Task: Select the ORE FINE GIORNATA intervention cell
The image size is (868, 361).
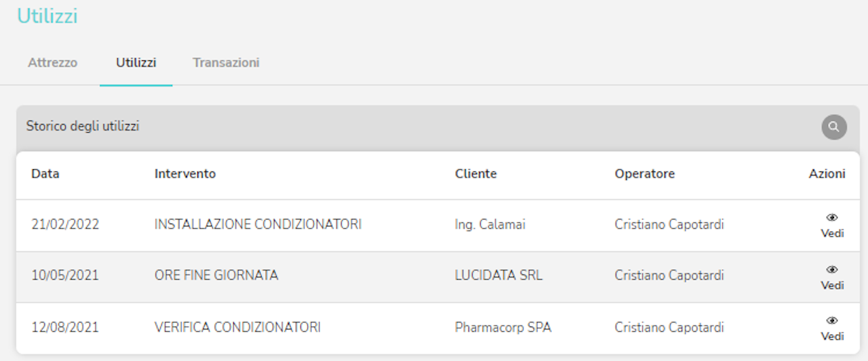Action: point(216,276)
